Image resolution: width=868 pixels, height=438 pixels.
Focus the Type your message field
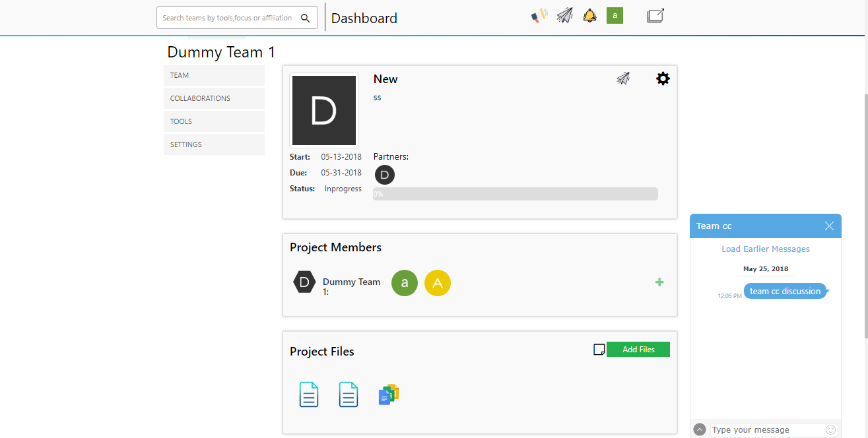tap(766, 430)
